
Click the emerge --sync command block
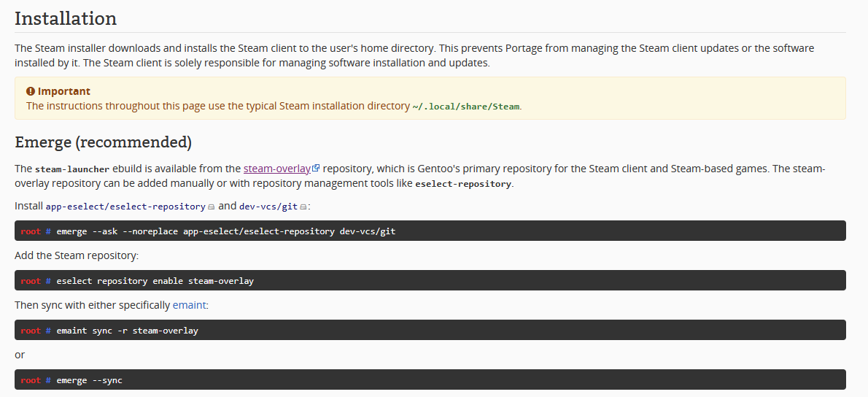pos(90,380)
